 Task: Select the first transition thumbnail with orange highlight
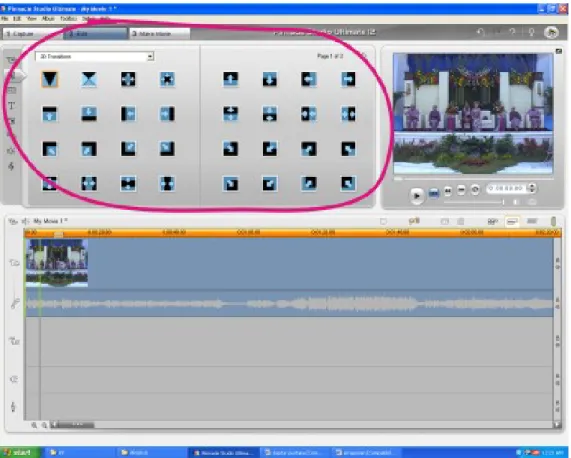pyautogui.click(x=50, y=79)
